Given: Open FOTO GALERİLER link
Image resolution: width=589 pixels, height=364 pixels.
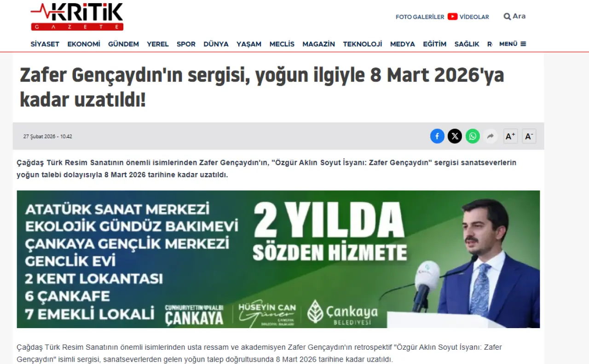Looking at the screenshot, I should tap(420, 17).
